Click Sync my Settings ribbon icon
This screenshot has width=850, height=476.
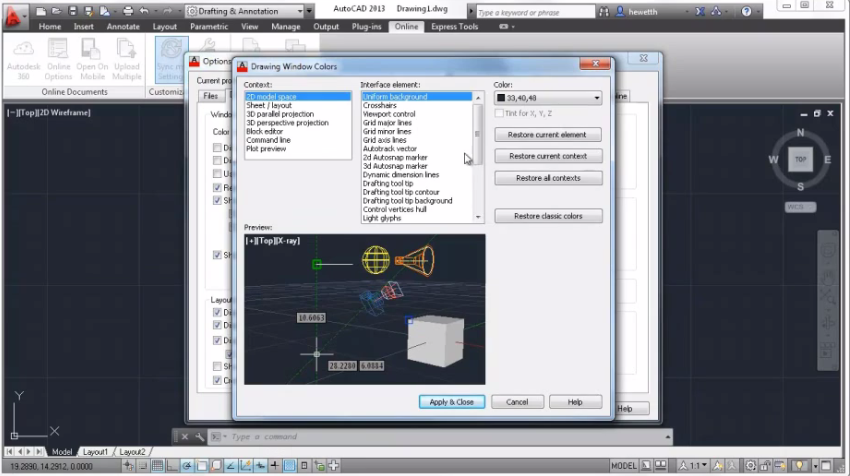tap(170, 60)
